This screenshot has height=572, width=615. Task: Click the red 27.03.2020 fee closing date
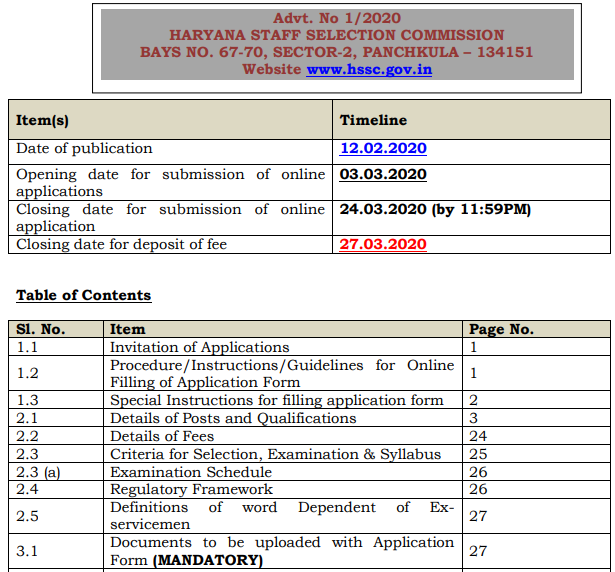[383, 244]
